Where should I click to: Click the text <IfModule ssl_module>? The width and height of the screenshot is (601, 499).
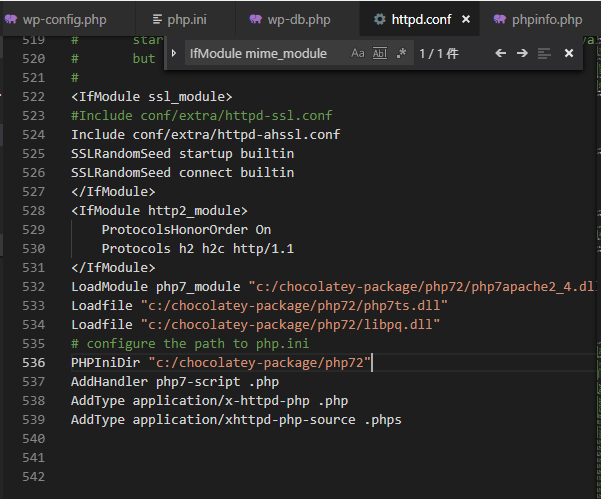[x=151, y=97]
